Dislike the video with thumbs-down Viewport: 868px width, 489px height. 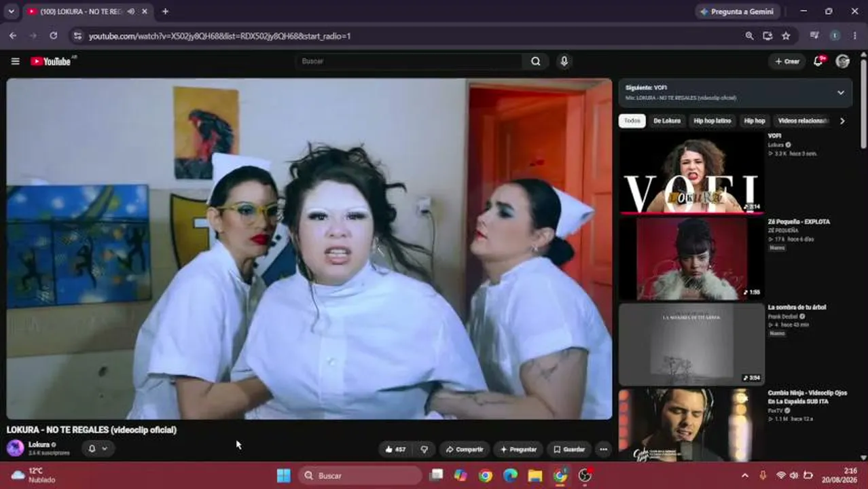424,449
